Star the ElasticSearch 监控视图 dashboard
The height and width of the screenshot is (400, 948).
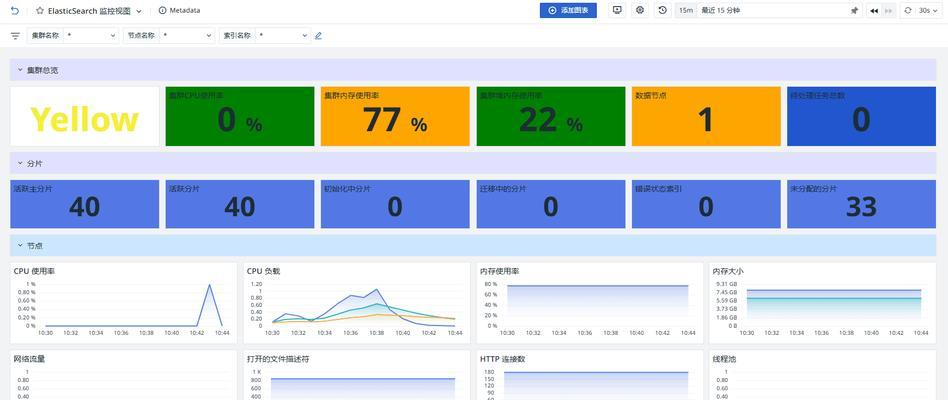[x=40, y=11]
